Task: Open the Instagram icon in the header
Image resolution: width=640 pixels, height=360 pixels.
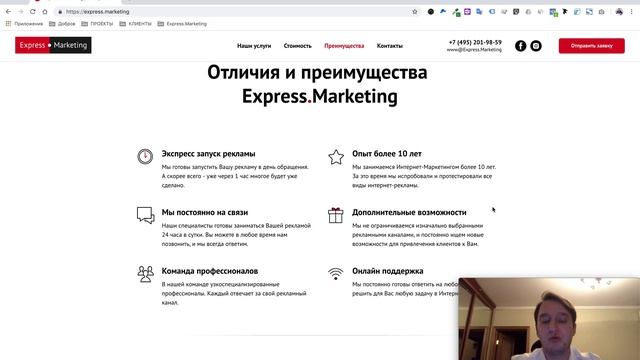Action: [x=536, y=46]
